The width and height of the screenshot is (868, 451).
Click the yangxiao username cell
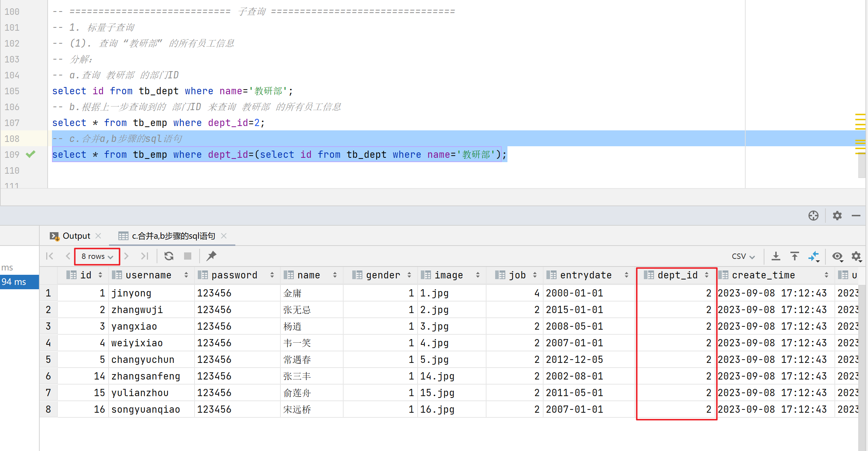point(151,326)
